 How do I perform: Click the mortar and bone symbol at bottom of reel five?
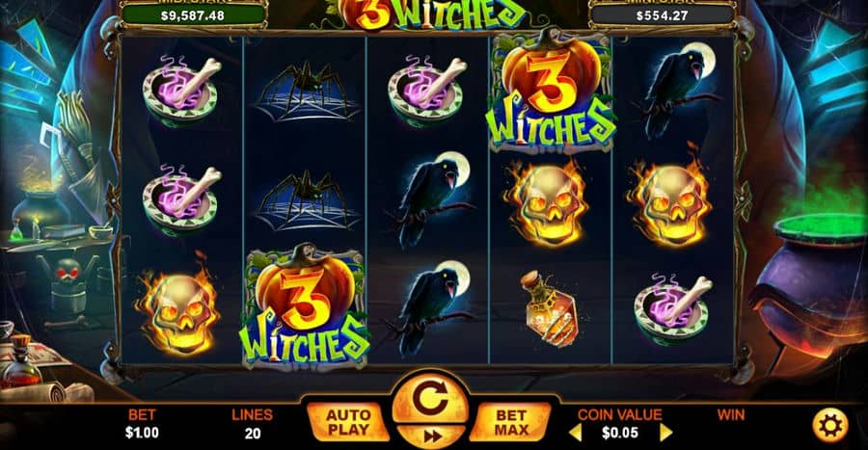(671, 308)
